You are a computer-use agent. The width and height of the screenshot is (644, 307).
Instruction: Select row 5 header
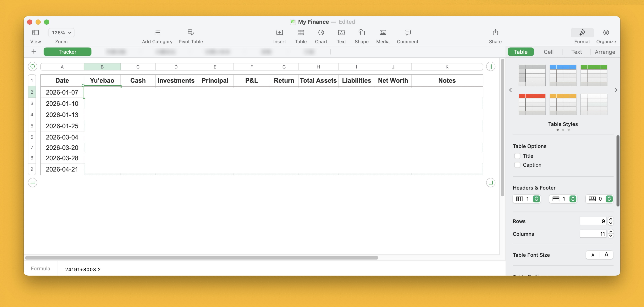coord(32,126)
